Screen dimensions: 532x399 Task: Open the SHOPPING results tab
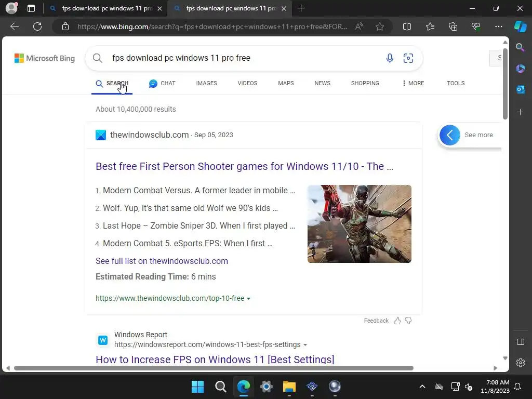point(365,84)
